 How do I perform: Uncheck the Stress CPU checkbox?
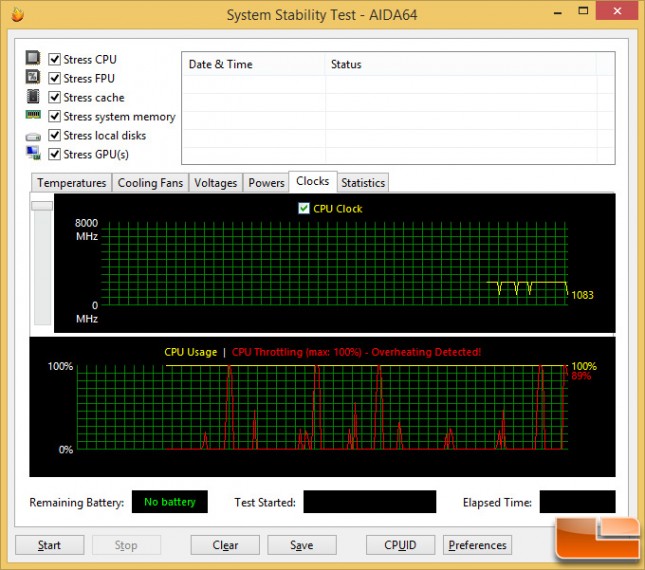coord(54,59)
